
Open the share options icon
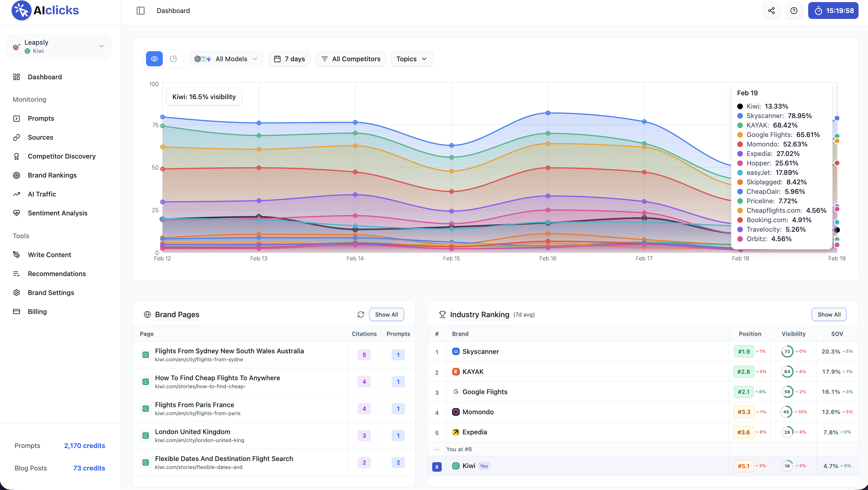click(x=771, y=10)
